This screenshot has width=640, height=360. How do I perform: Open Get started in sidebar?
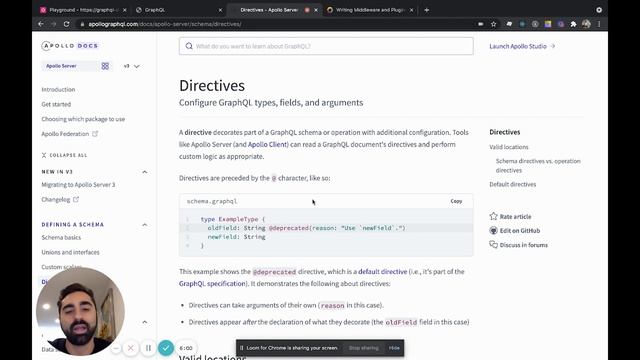[56, 104]
